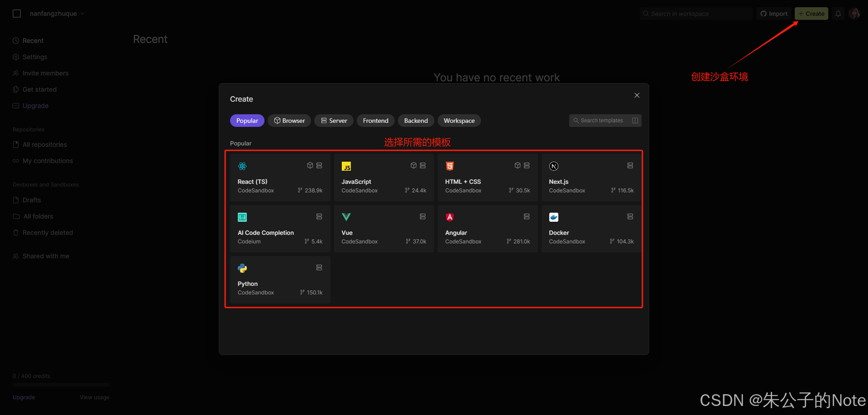
Task: Switch to the Frontend tab
Action: [376, 121]
